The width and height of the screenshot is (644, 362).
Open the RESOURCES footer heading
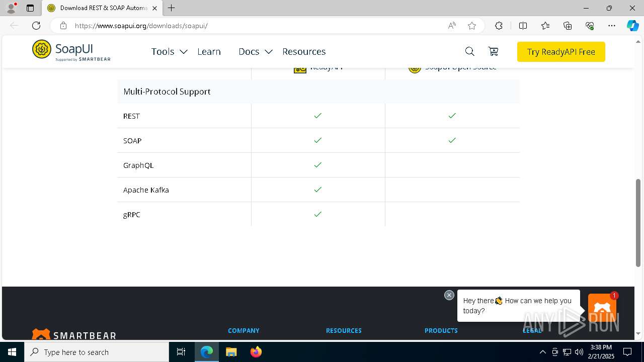coord(344,330)
